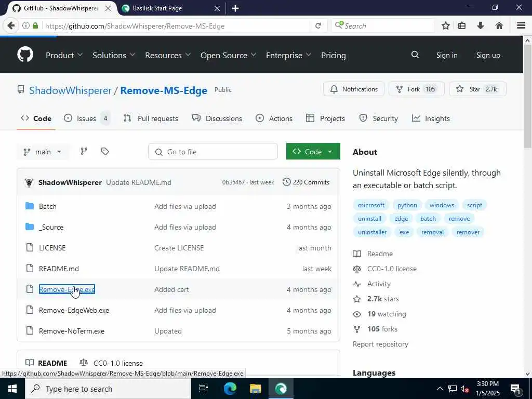Open the Discussions tab
The width and height of the screenshot is (532, 399).
pyautogui.click(x=217, y=118)
